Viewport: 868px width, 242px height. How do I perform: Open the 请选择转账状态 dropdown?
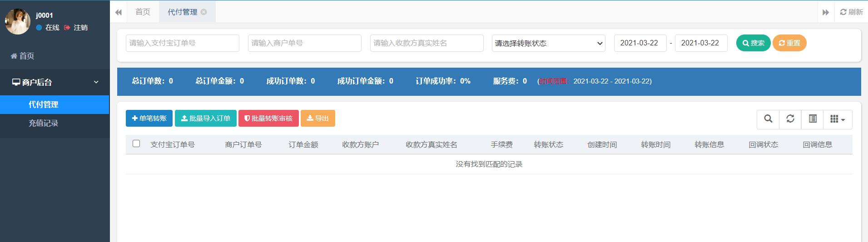click(548, 43)
